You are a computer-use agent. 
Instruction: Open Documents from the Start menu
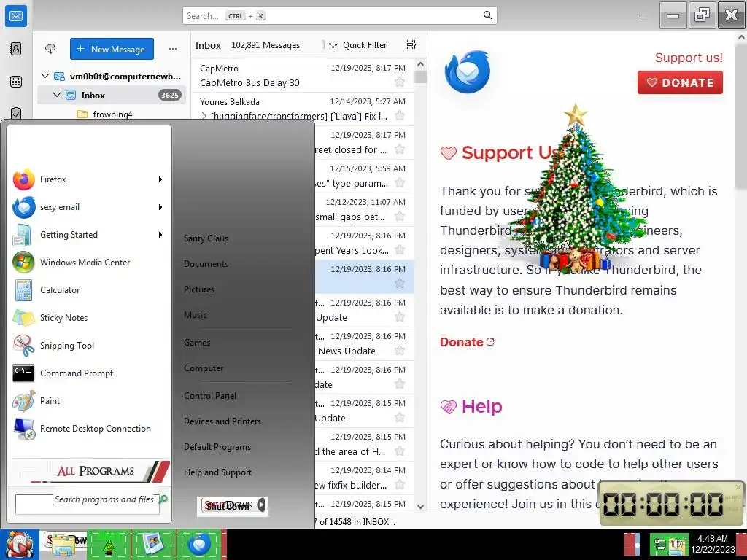tap(206, 263)
